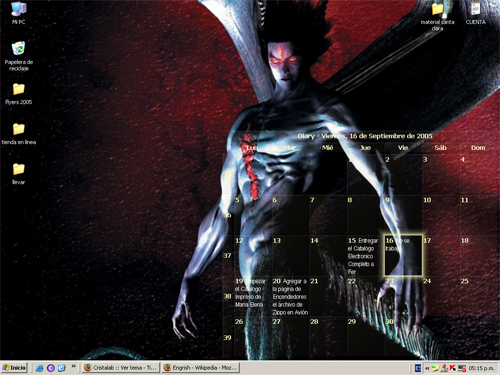Image resolution: width=500 pixels, height=375 pixels.
Task: Launch Internet Explorer from quick launch
Action: [x=40, y=368]
